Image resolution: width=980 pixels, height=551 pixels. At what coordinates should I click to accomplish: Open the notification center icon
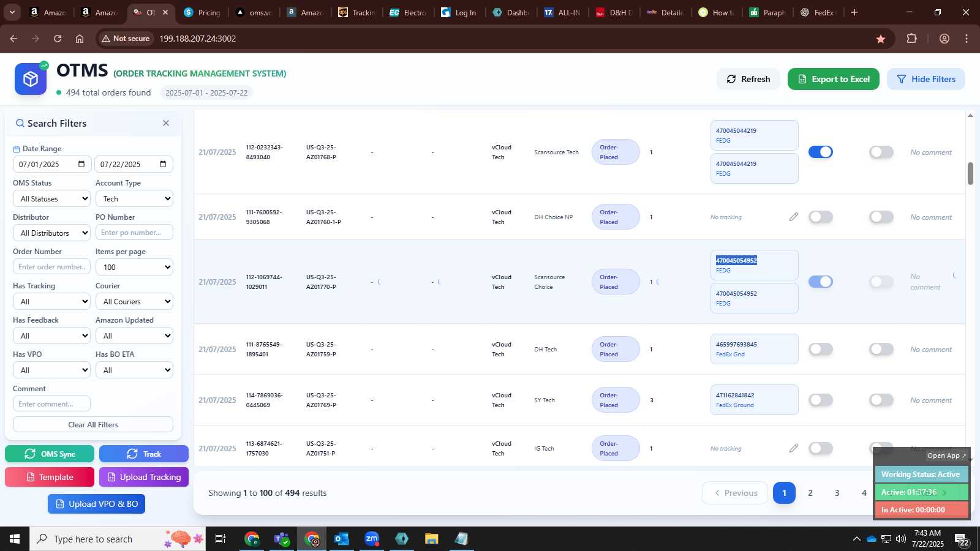point(961,539)
